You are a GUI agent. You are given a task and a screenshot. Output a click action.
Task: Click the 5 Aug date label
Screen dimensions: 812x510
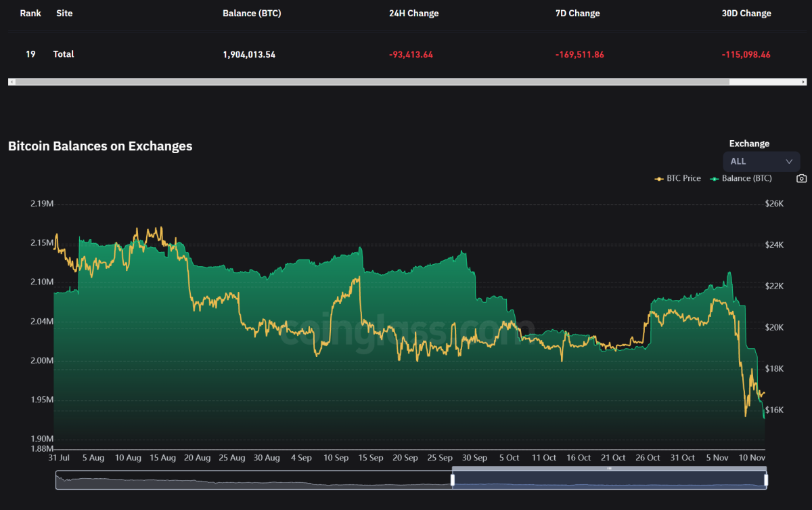(x=93, y=458)
